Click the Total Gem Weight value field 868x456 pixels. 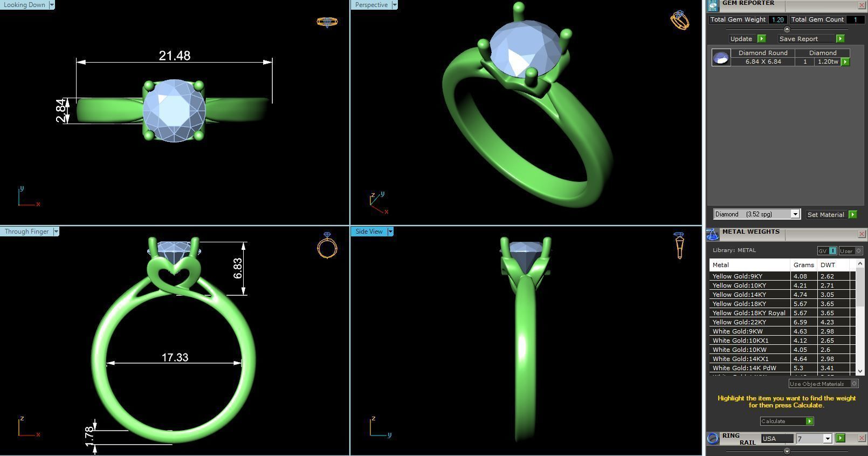[x=777, y=19]
